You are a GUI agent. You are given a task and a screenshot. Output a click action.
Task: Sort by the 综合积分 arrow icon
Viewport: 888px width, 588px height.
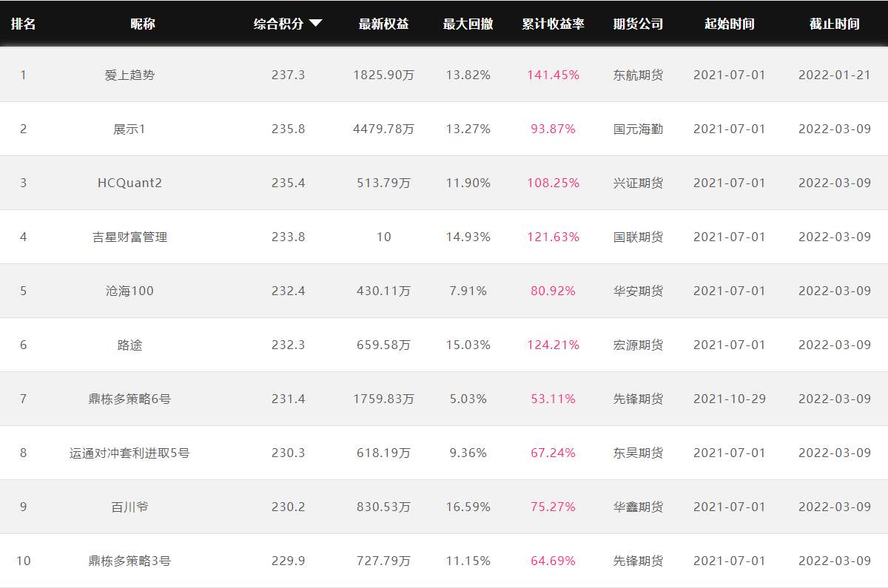(316, 24)
